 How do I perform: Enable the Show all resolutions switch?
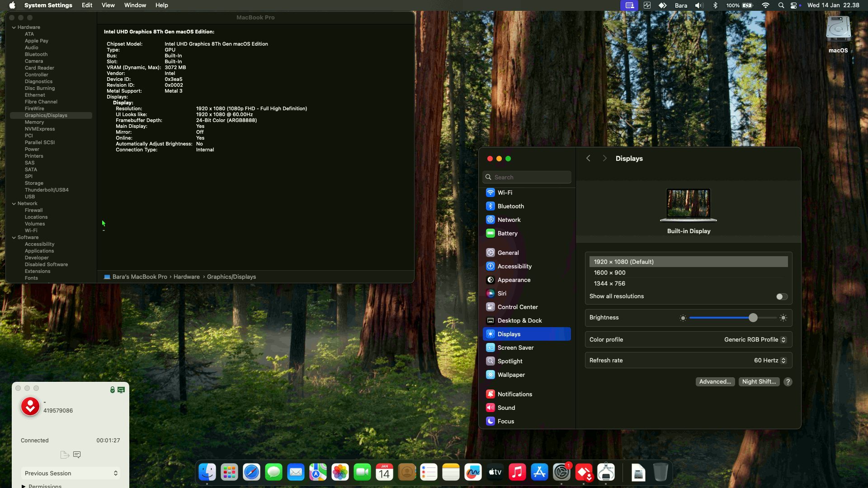(x=782, y=296)
